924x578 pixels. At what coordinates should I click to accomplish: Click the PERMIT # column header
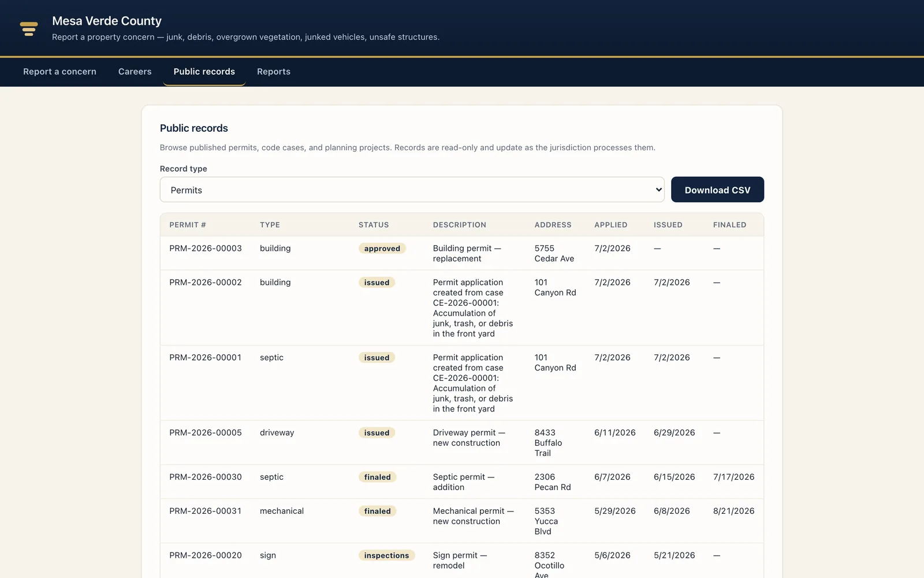point(188,225)
